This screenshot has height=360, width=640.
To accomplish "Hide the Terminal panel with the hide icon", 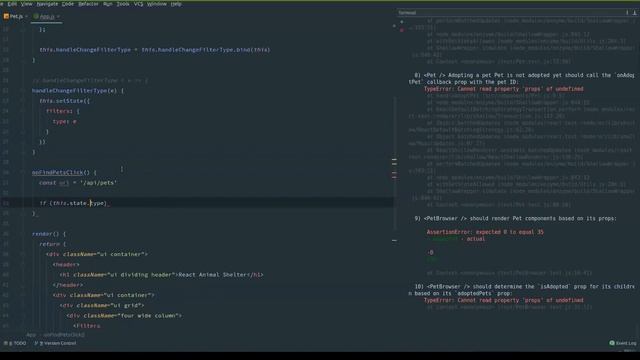I will [634, 13].
